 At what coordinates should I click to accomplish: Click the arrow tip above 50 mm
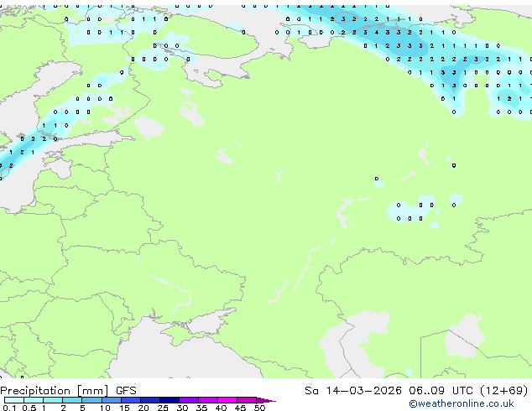266,400
